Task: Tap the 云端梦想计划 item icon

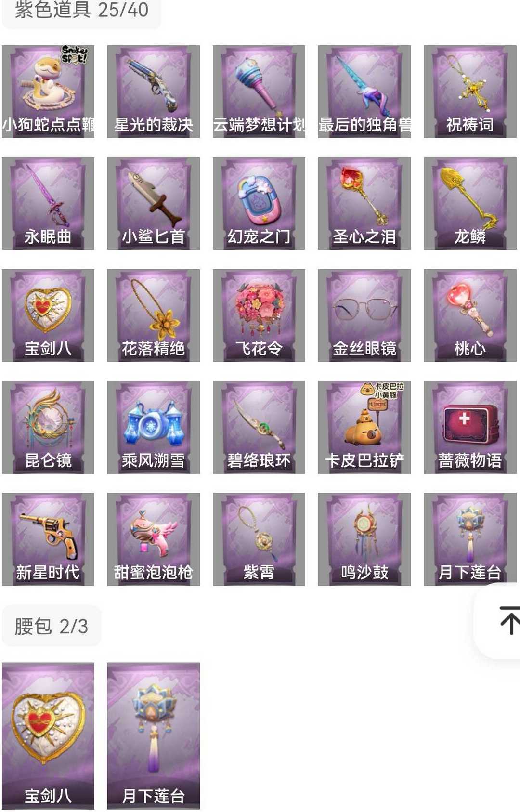Action: 259,92
